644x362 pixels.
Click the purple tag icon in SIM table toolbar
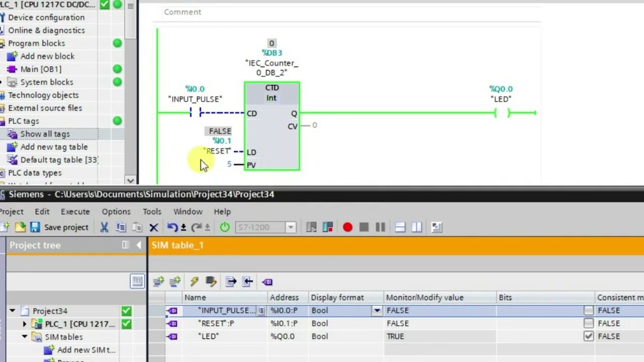pos(267,282)
